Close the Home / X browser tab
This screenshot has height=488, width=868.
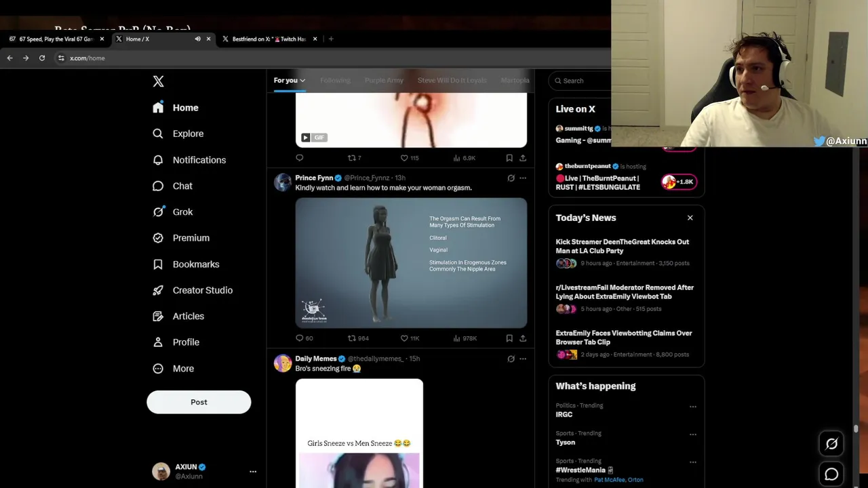click(208, 39)
